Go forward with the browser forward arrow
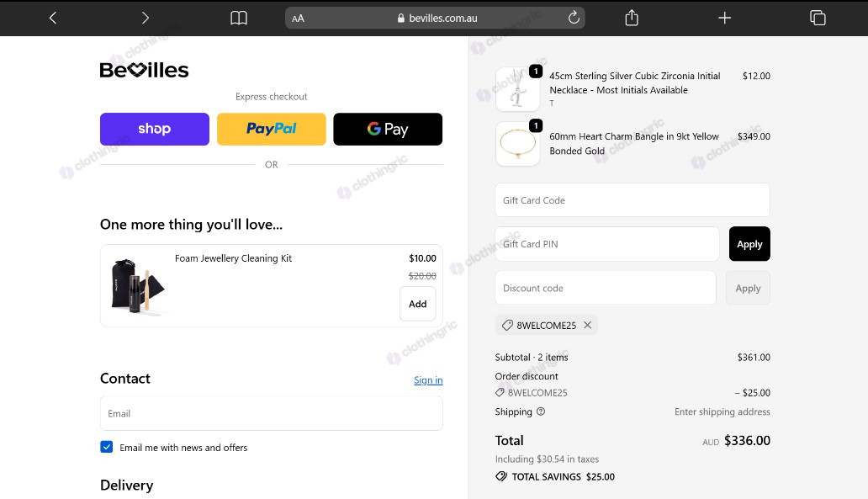Viewport: 868px width, 499px height. 145,18
